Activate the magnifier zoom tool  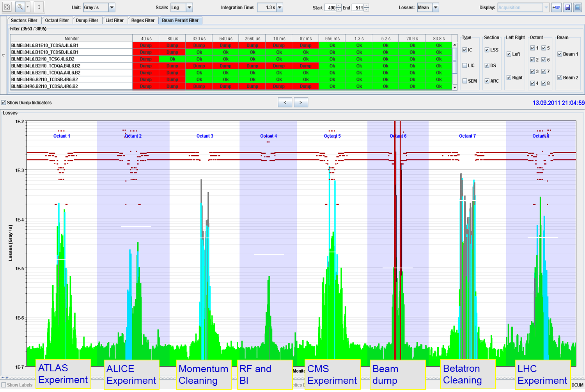(20, 7)
